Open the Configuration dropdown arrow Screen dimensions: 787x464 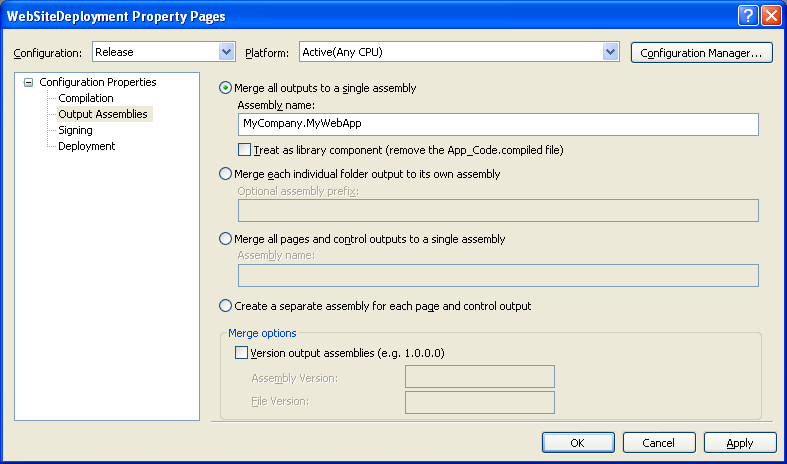(227, 52)
